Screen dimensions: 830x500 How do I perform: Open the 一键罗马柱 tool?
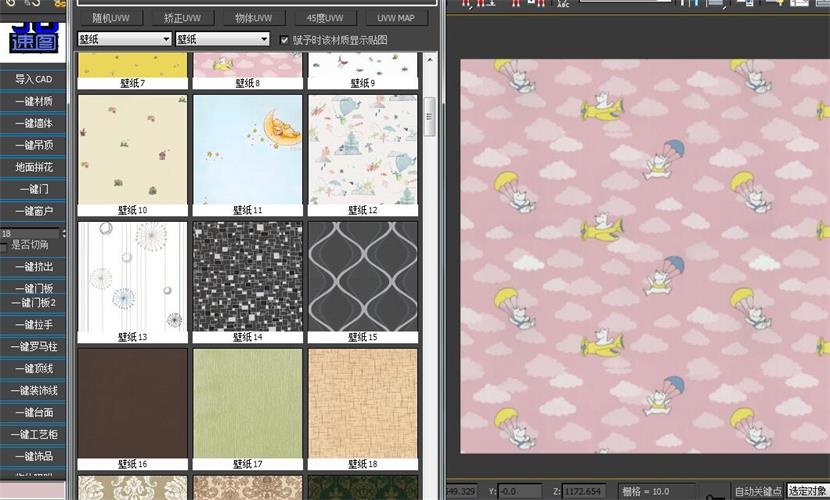click(33, 347)
